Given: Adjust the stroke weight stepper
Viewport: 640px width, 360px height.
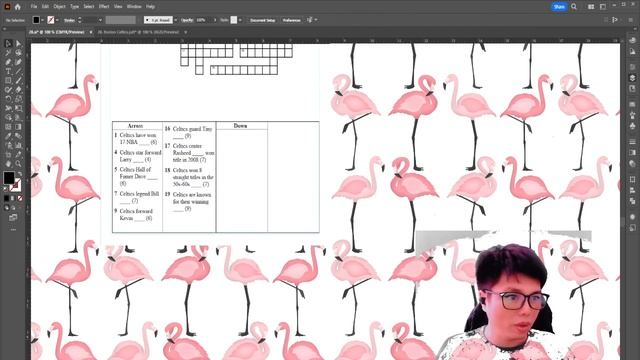Looking at the screenshot, I should 80,20.
